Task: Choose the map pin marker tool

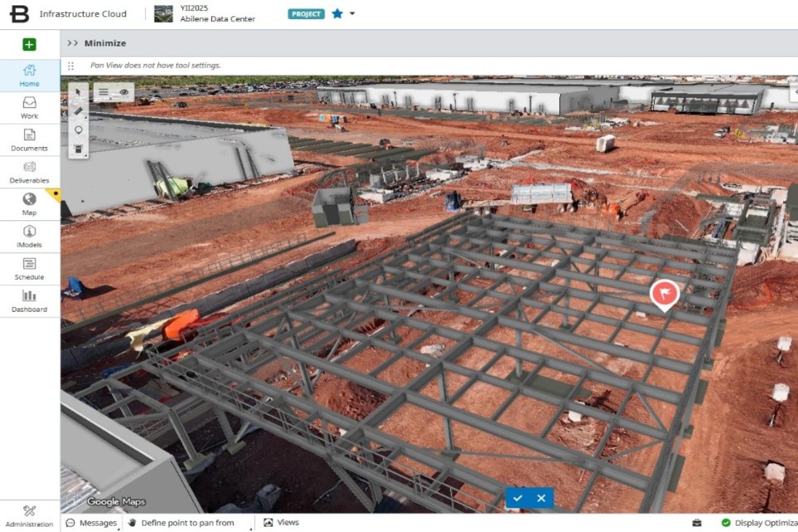Action: [x=78, y=130]
